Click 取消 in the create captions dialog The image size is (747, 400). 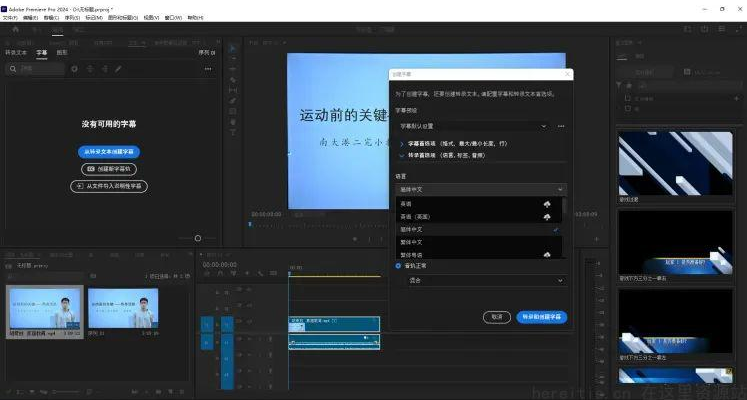497,317
